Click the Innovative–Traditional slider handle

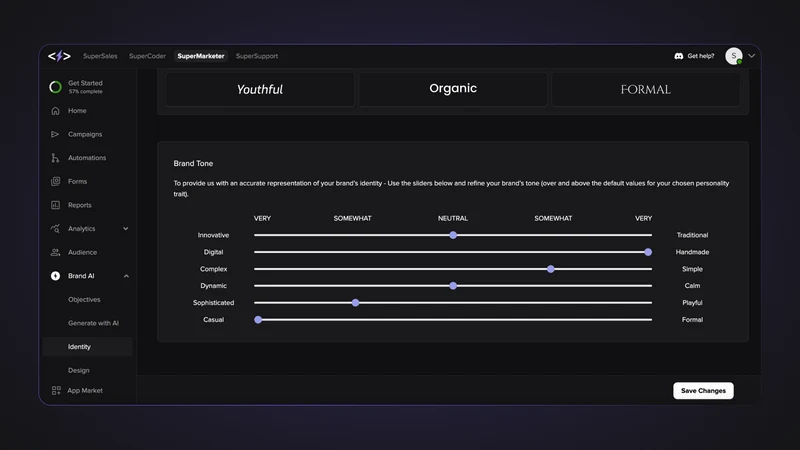pos(453,235)
